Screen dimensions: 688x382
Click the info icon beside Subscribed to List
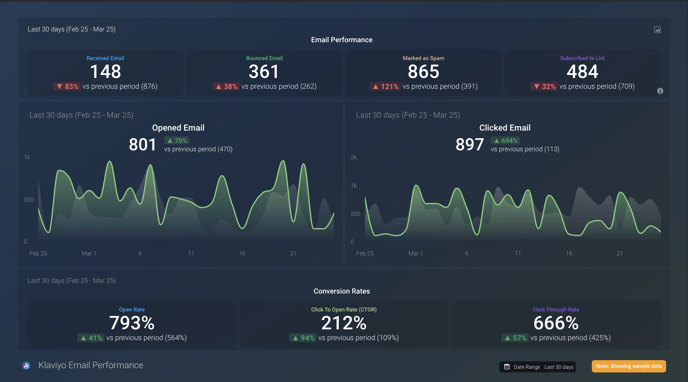[x=660, y=91]
